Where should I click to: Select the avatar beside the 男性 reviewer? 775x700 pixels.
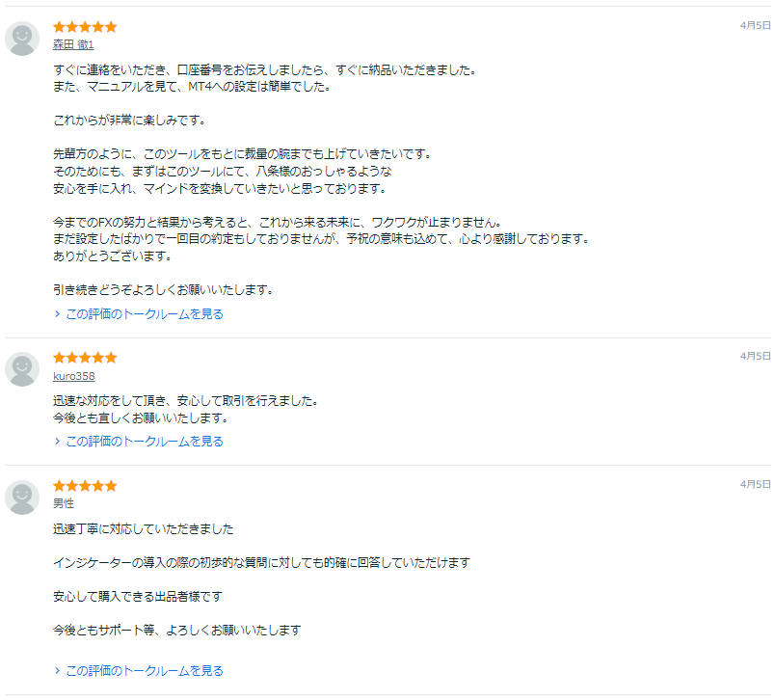[22, 498]
